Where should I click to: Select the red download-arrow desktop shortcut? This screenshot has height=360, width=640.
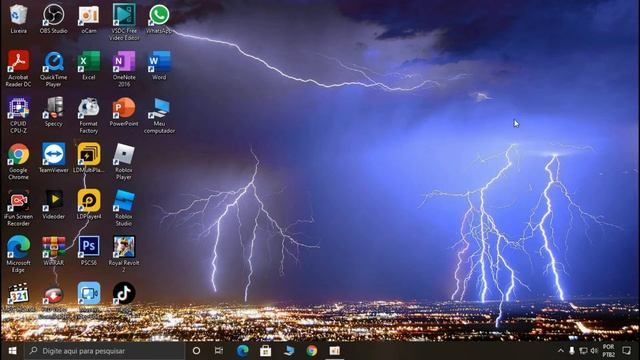click(53, 295)
